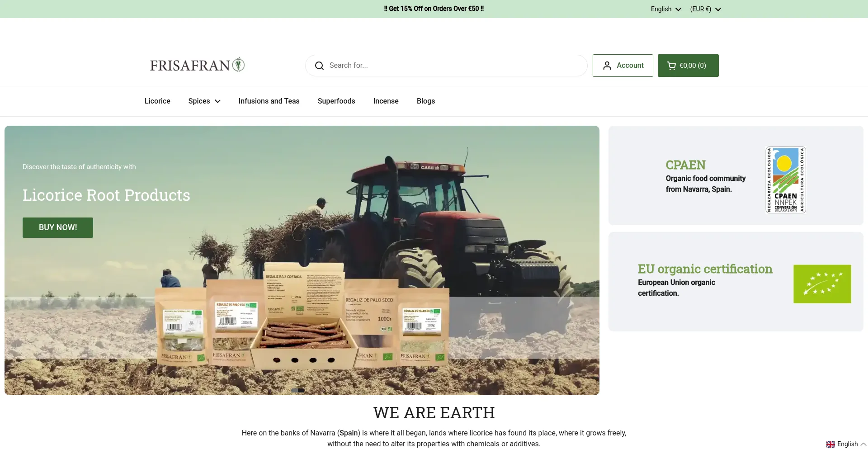Open Infusions and Teas menu item

coord(269,101)
